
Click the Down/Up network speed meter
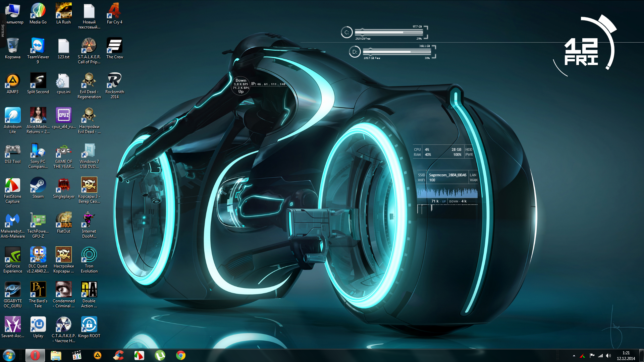tap(241, 86)
